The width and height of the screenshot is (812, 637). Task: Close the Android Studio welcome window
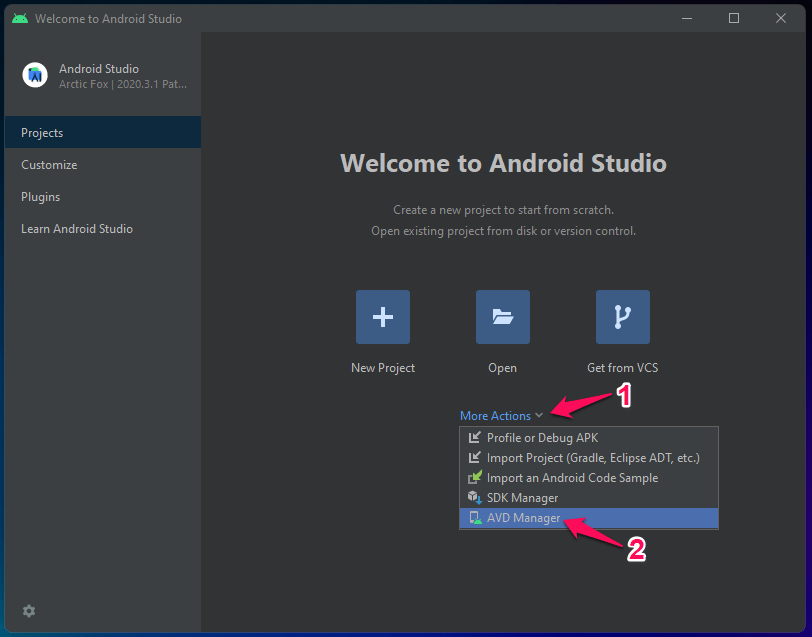point(781,18)
